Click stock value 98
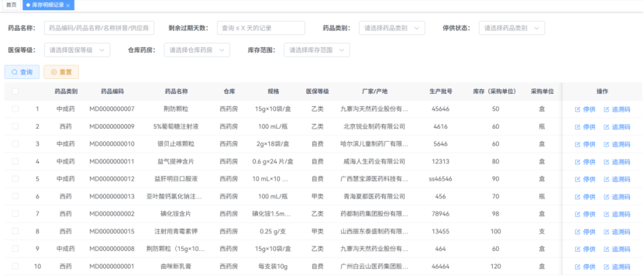The image size is (644, 279). click(496, 214)
